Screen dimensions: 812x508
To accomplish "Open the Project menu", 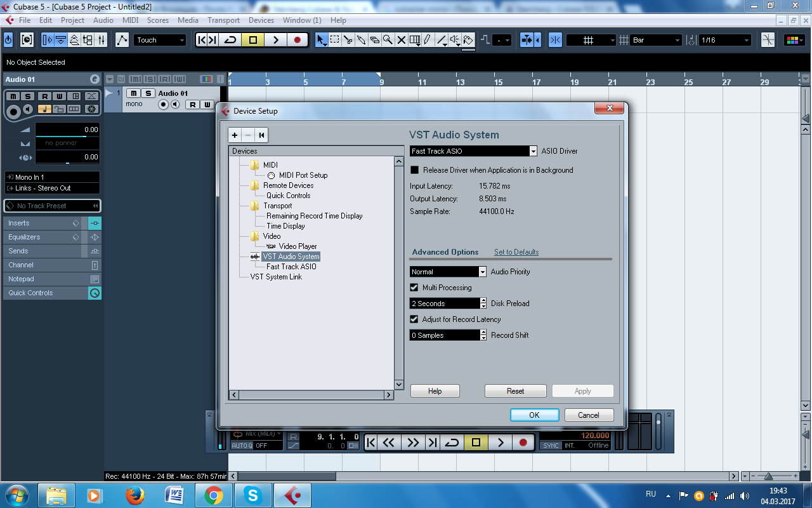I will [72, 20].
